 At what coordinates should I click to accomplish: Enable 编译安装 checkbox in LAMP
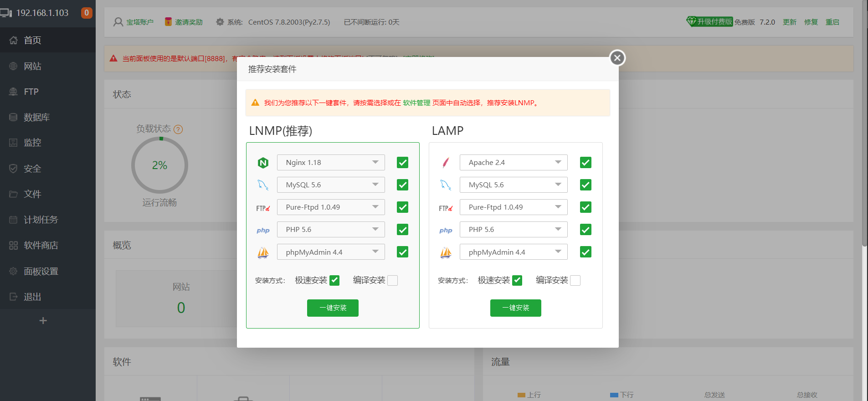coord(575,280)
